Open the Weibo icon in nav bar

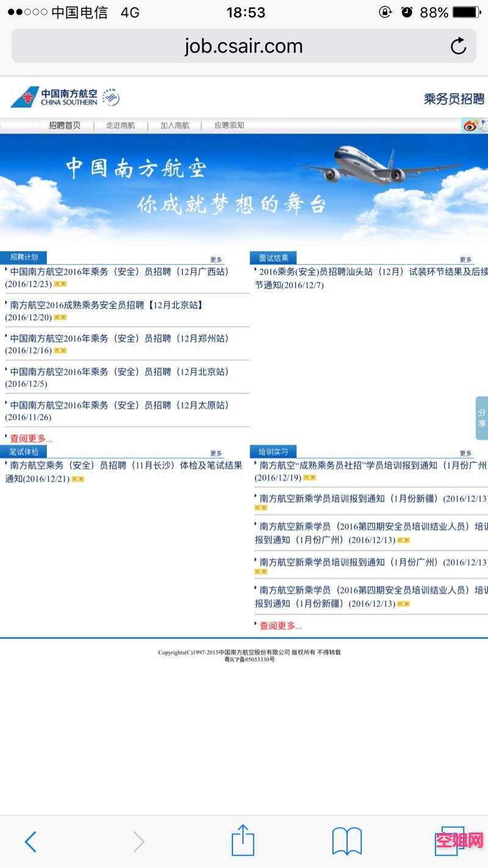point(470,126)
